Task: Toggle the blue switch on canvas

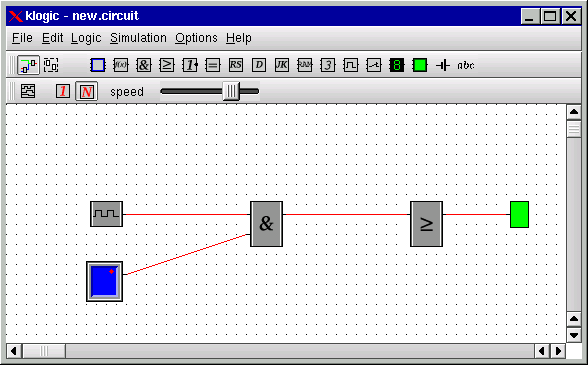Action: (x=105, y=281)
